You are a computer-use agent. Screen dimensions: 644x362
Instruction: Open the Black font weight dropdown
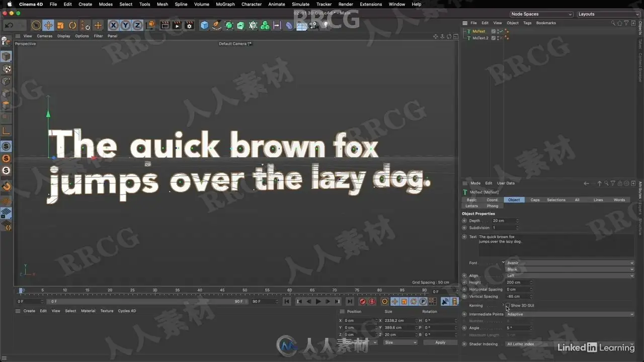(x=570, y=269)
